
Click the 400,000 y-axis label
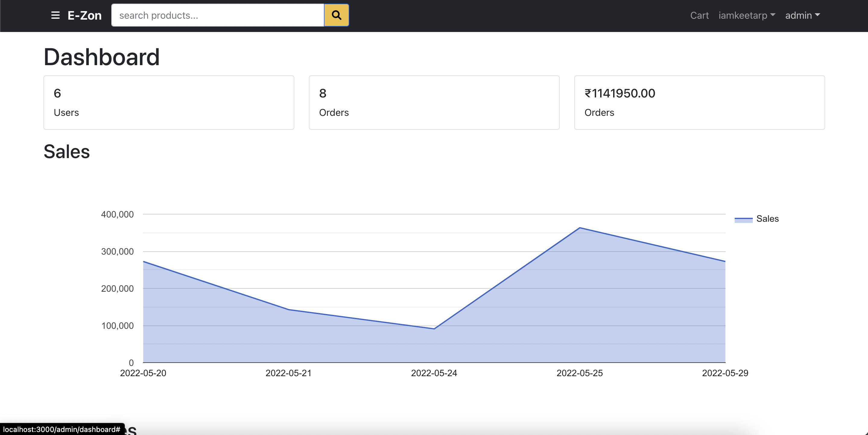pyautogui.click(x=117, y=214)
